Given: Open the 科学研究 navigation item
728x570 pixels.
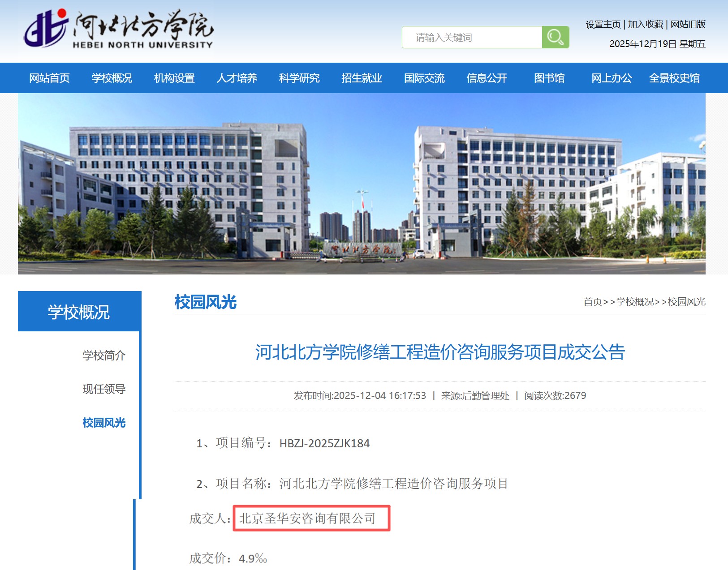Looking at the screenshot, I should point(299,78).
